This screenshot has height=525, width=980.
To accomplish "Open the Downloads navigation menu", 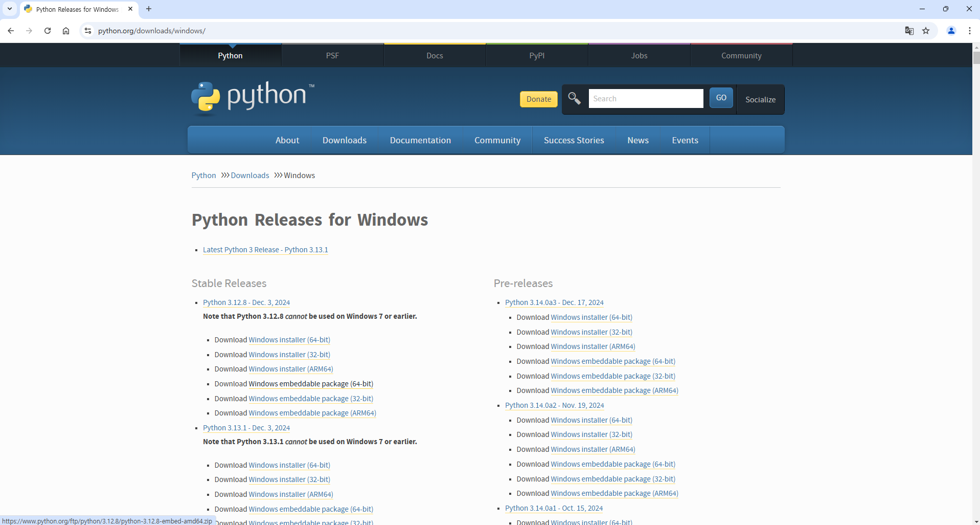I will [345, 140].
